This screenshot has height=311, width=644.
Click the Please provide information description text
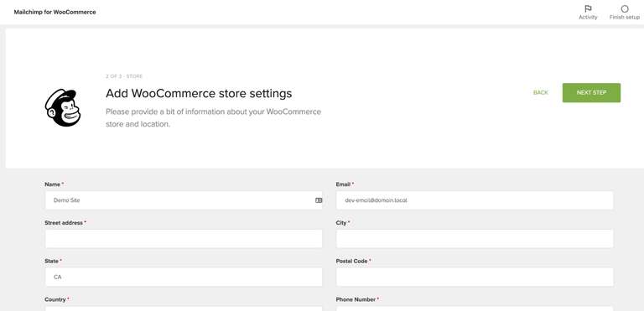coord(213,117)
